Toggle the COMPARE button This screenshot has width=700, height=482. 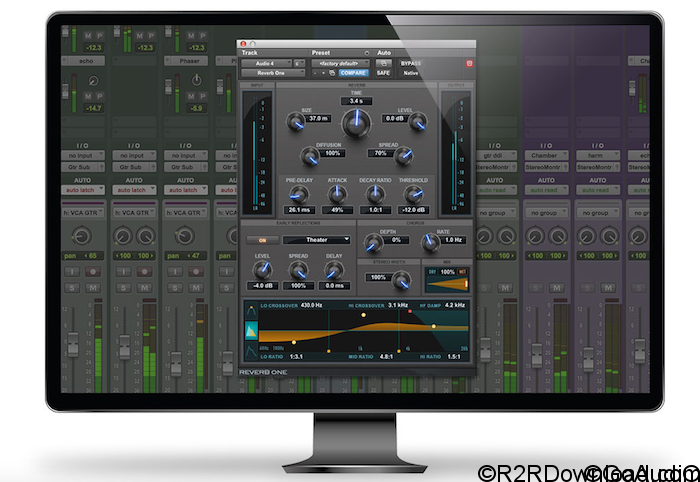coord(353,73)
